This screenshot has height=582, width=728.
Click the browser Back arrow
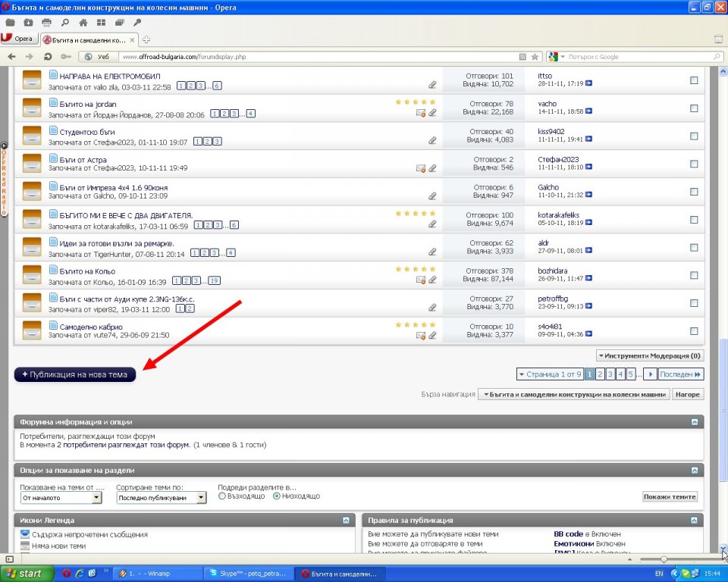tap(12, 57)
